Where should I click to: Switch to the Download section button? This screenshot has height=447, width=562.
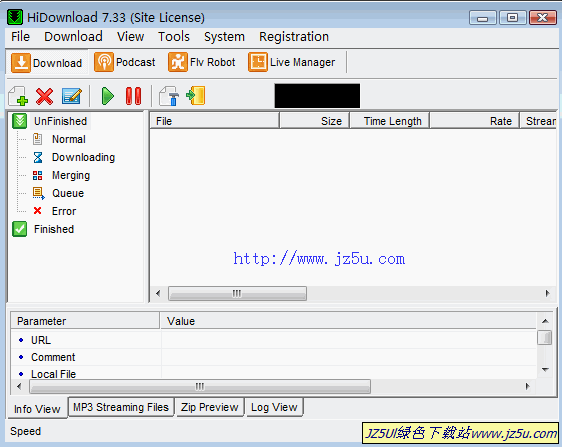tap(47, 63)
